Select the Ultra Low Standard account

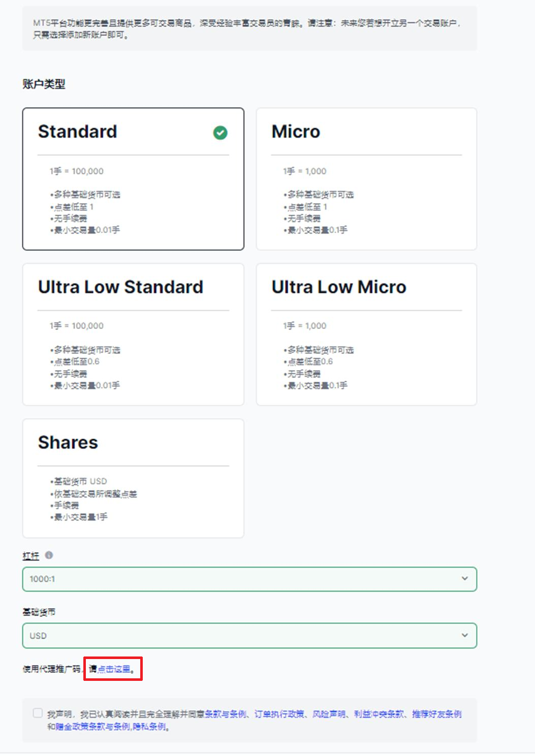click(133, 334)
